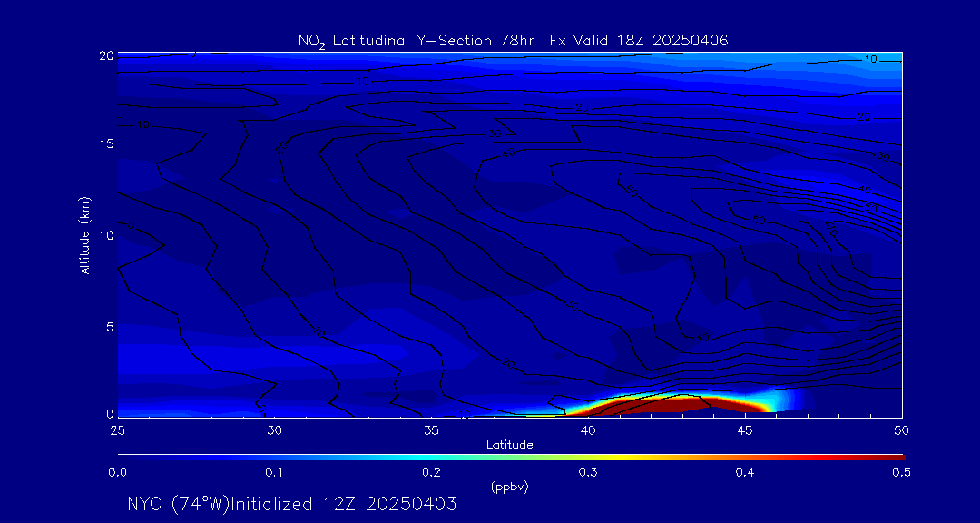Click the "Latitude" x-axis label
This screenshot has width=980, height=523.
509,445
